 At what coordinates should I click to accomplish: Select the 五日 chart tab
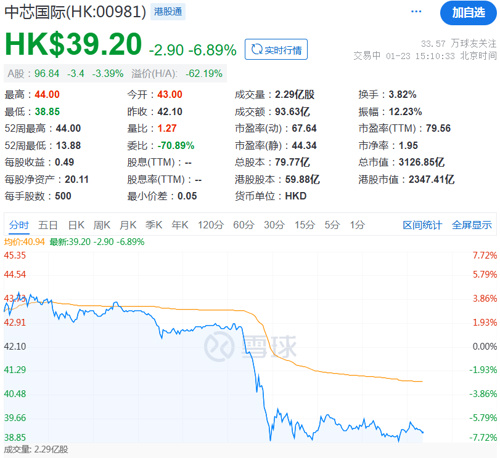(48, 225)
